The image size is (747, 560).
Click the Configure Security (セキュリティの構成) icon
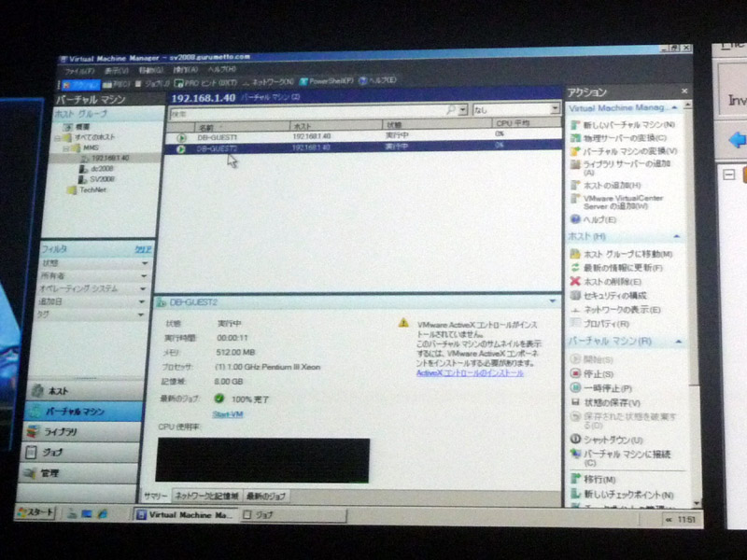point(575,295)
